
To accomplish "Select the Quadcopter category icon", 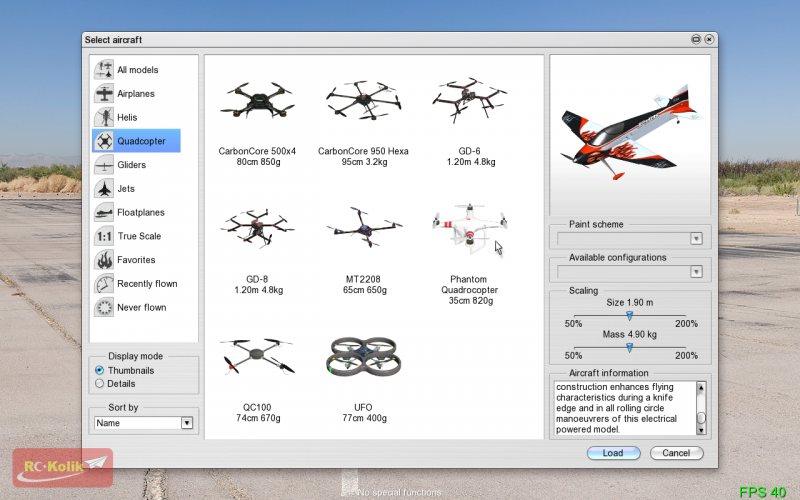I will 104,141.
